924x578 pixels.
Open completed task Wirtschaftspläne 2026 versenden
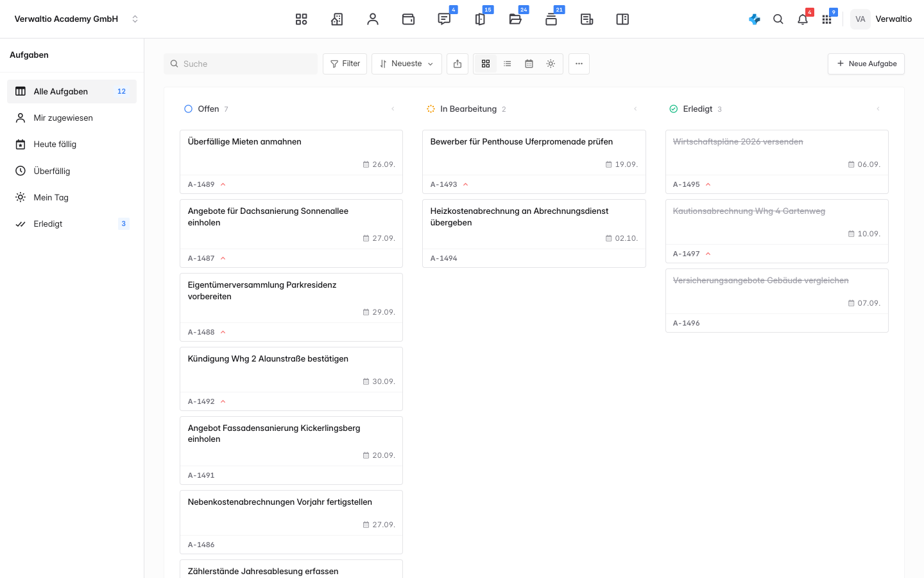click(777, 162)
